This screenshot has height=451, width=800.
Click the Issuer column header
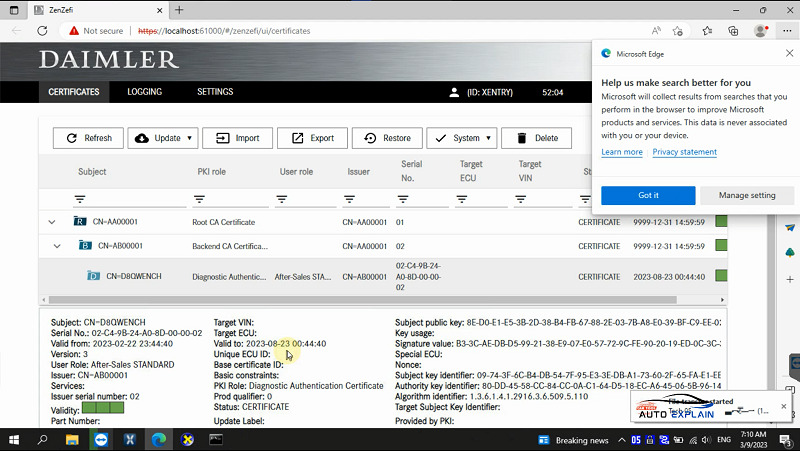tap(358, 172)
